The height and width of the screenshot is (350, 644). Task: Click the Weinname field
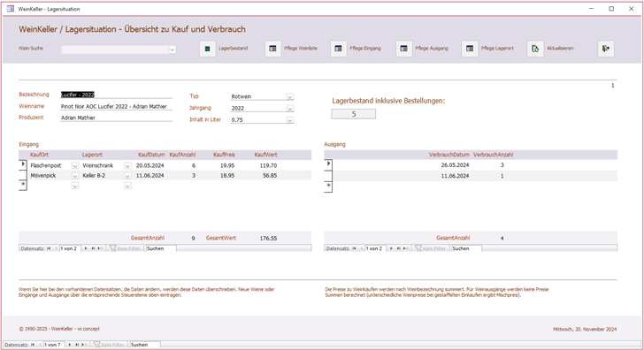click(x=116, y=106)
